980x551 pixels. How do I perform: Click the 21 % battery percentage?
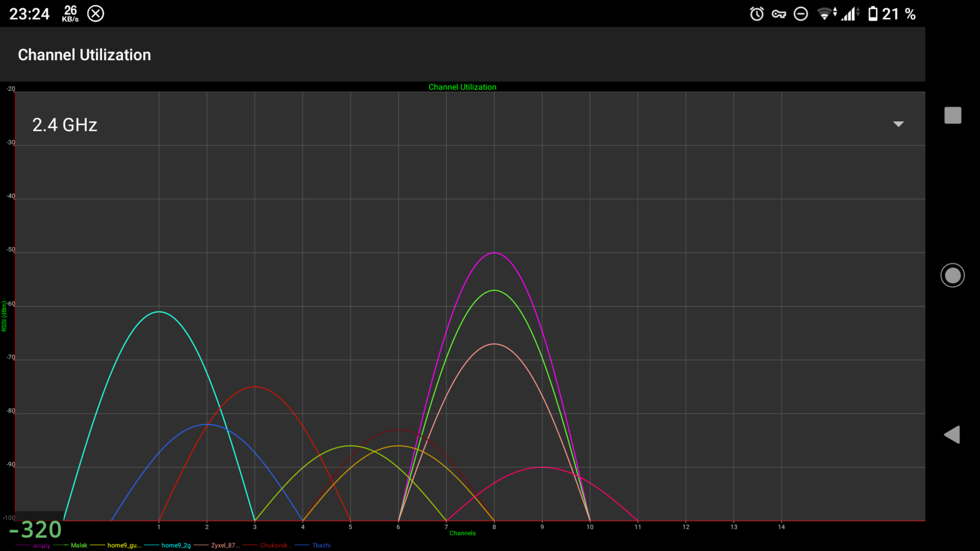[x=899, y=14]
